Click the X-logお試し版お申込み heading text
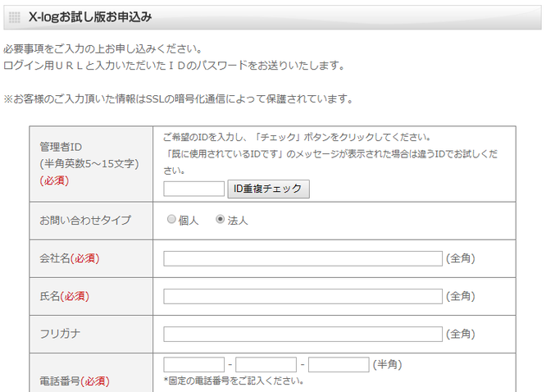The width and height of the screenshot is (546, 392). click(x=90, y=16)
